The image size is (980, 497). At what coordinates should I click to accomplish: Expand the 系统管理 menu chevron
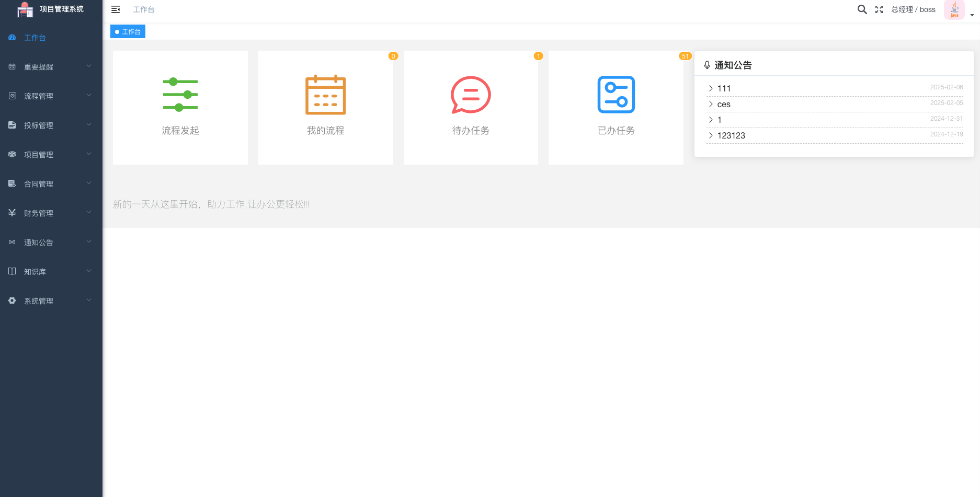tap(88, 300)
